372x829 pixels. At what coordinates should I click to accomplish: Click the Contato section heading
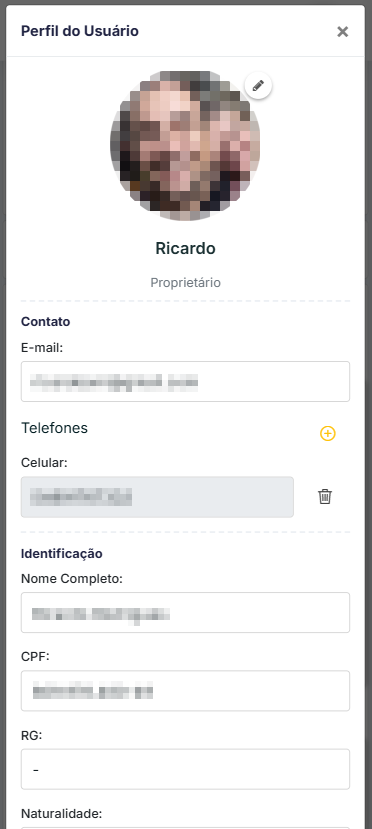coord(45,321)
